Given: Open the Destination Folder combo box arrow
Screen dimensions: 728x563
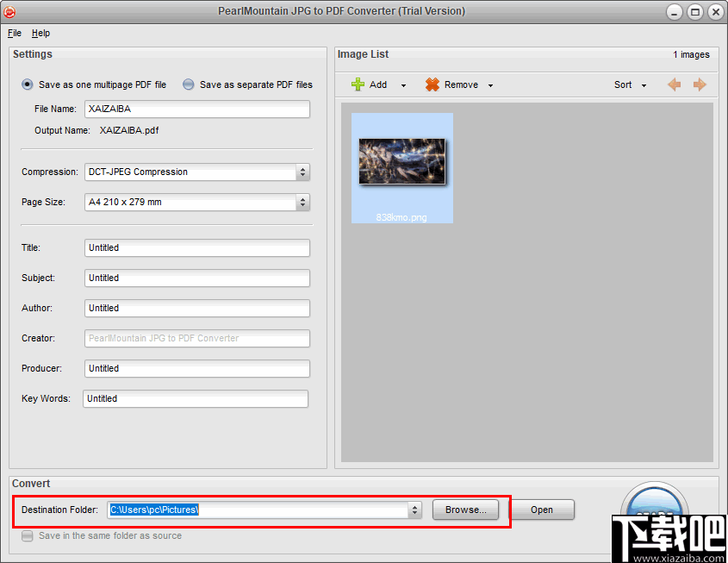Looking at the screenshot, I should (414, 510).
